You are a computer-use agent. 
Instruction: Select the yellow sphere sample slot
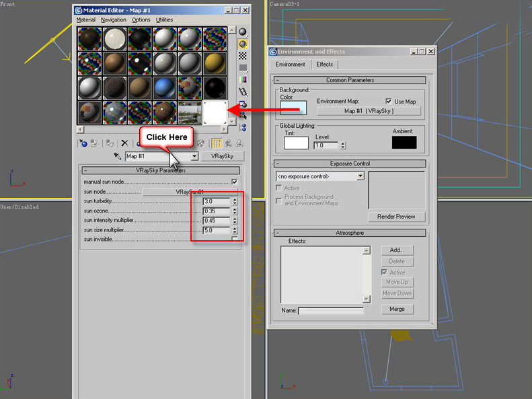click(215, 63)
